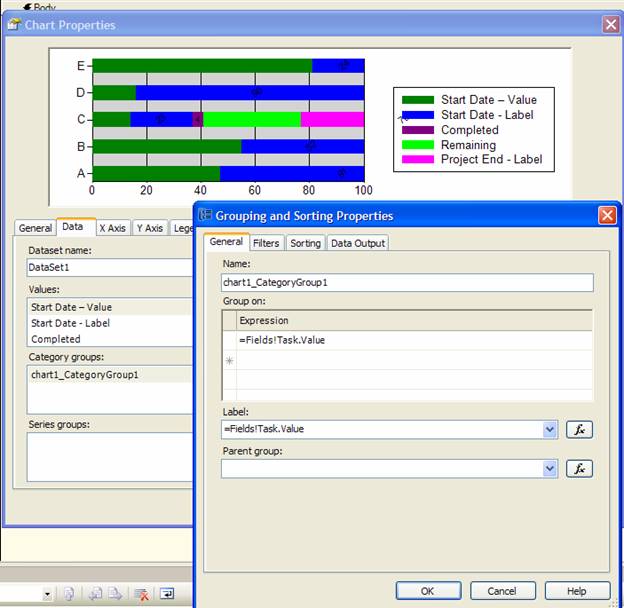Viewport: 624px width, 608px height.
Task: Open Help for Grouping and Sorting
Action: click(577, 591)
